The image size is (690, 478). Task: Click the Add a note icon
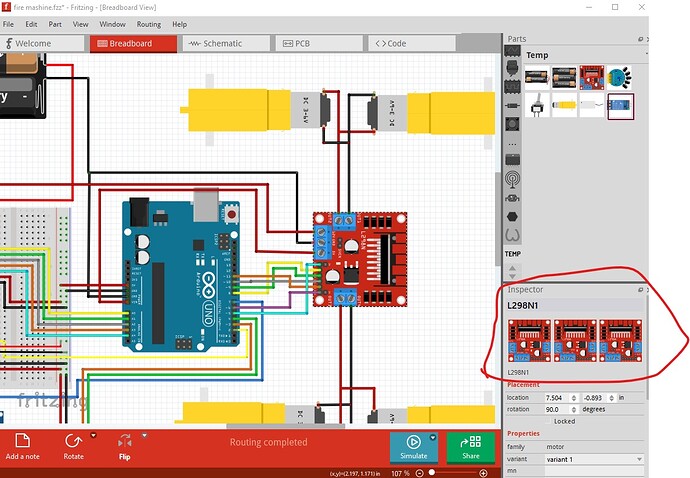[22, 441]
